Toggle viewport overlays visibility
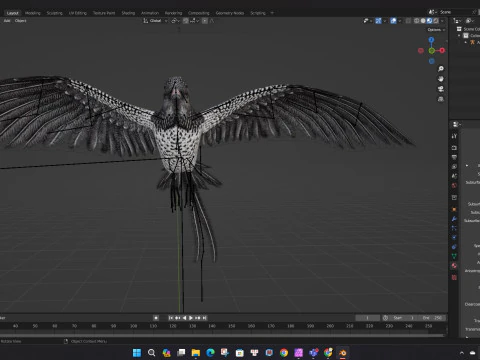The image size is (480, 360). click(x=393, y=21)
